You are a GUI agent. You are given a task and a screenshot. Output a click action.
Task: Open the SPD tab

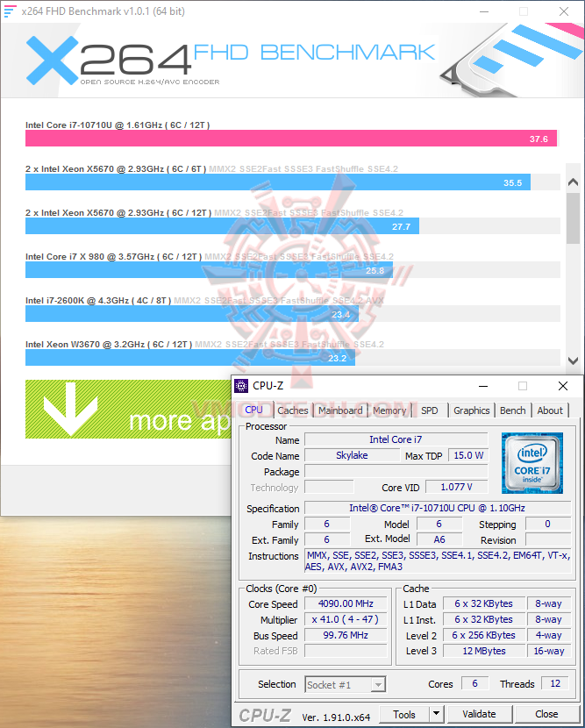pos(430,410)
